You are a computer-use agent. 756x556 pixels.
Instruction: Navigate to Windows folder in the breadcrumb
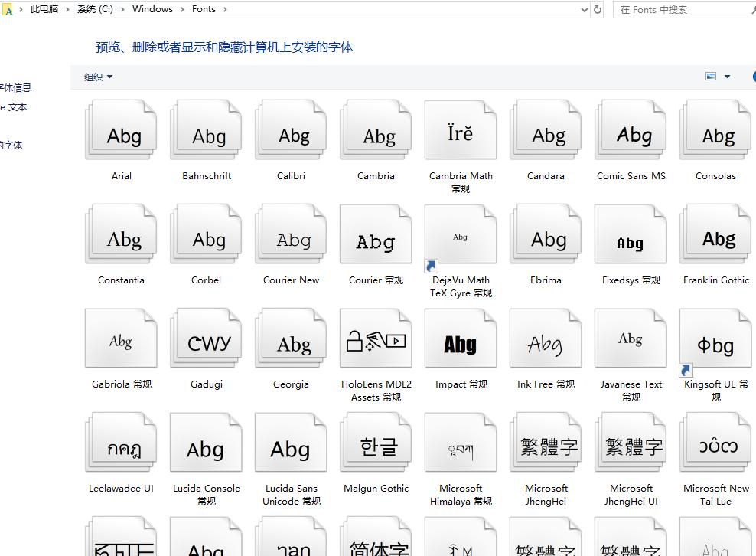click(152, 9)
